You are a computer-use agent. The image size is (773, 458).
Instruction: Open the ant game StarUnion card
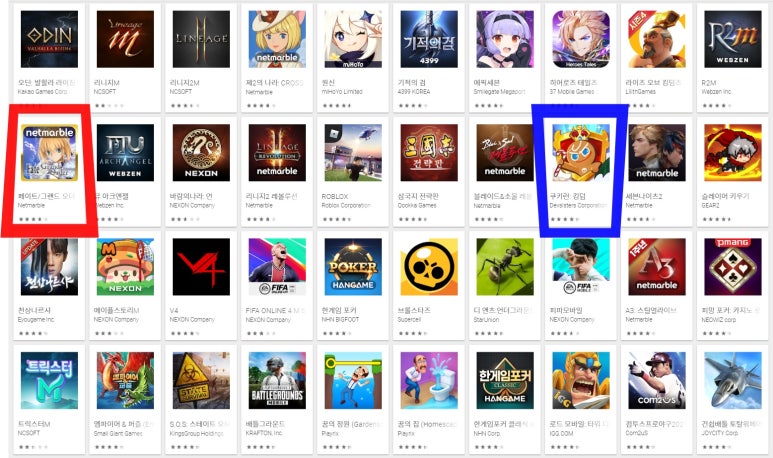[505, 285]
